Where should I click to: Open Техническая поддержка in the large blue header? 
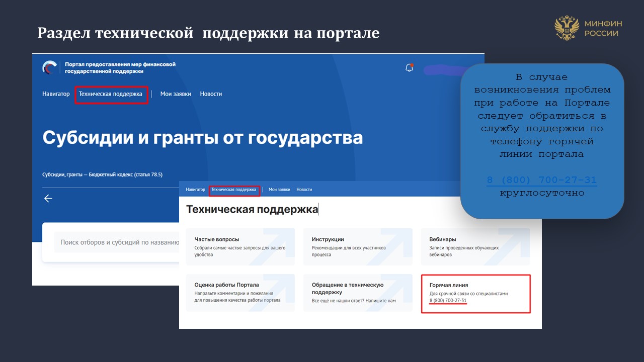[111, 94]
